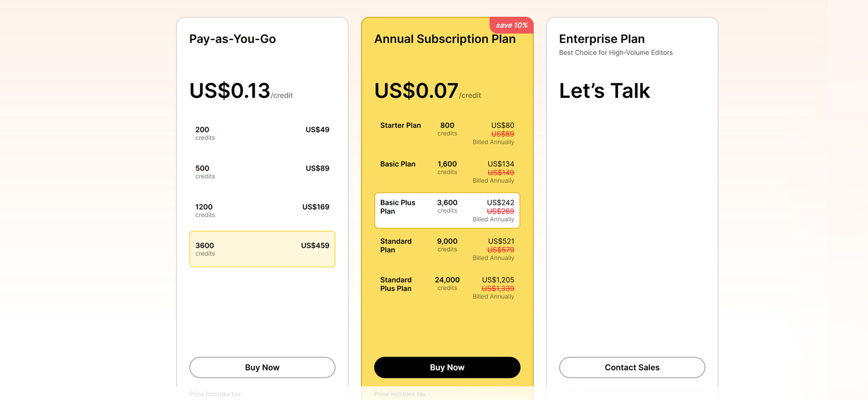The height and width of the screenshot is (400, 868).
Task: Pick the 1200 credits US$169 option
Action: 262,211
